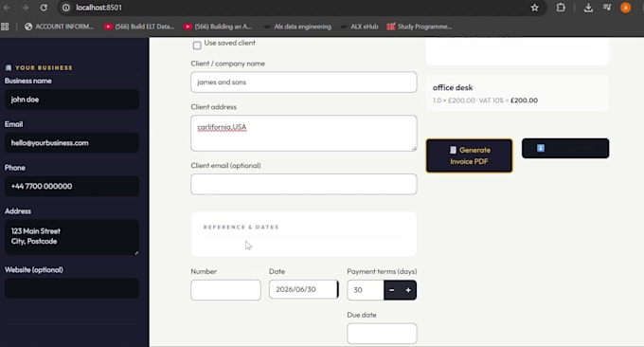Click the £200.00 line total
This screenshot has height=347, width=644.
point(524,100)
